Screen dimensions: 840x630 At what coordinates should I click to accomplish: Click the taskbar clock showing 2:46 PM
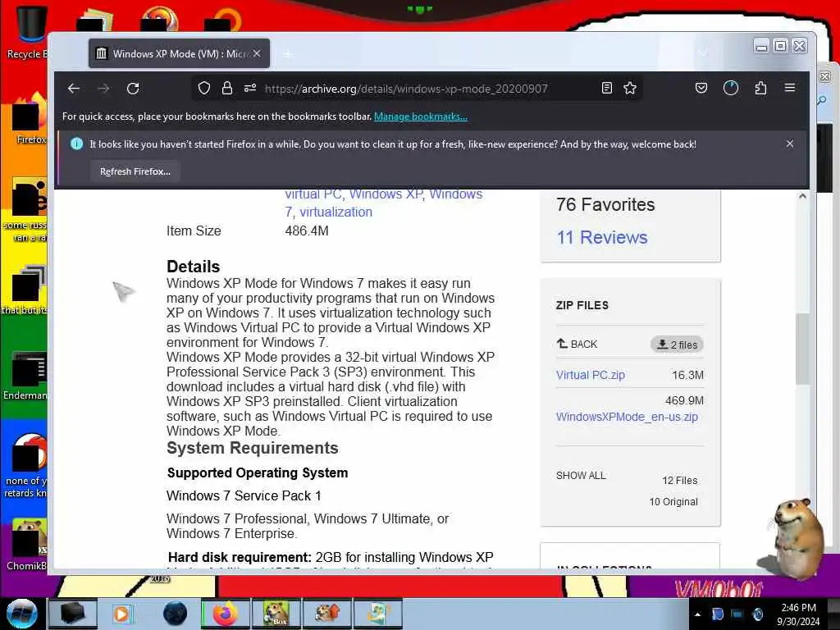click(x=799, y=614)
